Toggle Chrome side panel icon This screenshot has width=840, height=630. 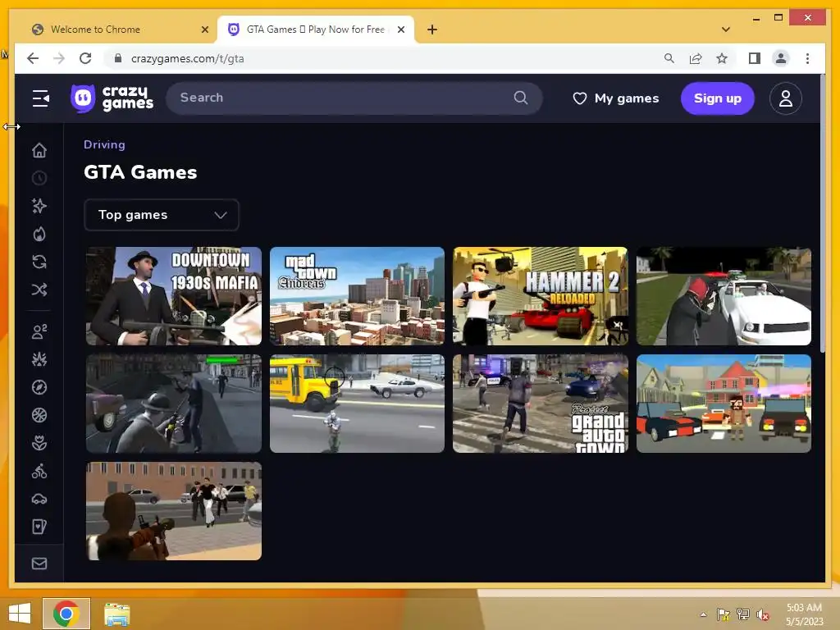[x=755, y=58]
